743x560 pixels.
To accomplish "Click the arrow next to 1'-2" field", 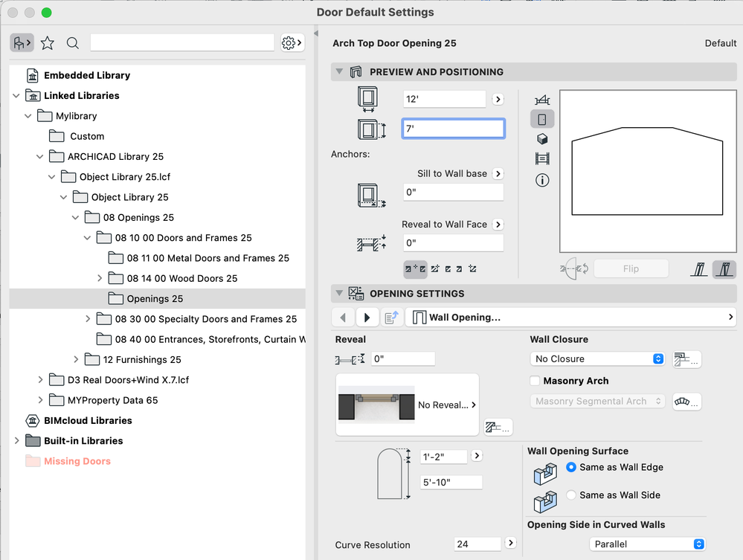I will tap(477, 456).
